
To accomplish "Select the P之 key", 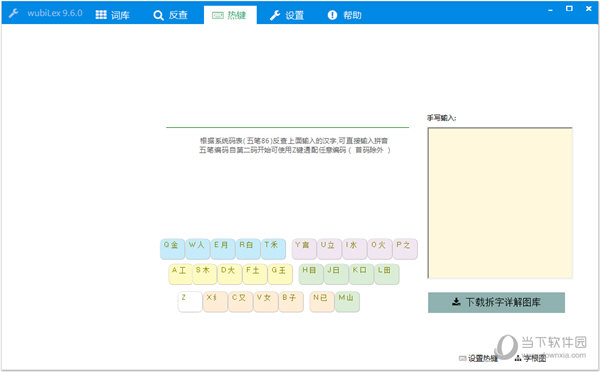I will coord(405,249).
